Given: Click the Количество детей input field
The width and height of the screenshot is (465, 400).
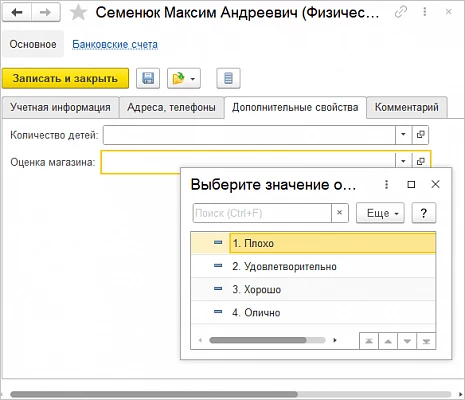Looking at the screenshot, I should pyautogui.click(x=249, y=135).
